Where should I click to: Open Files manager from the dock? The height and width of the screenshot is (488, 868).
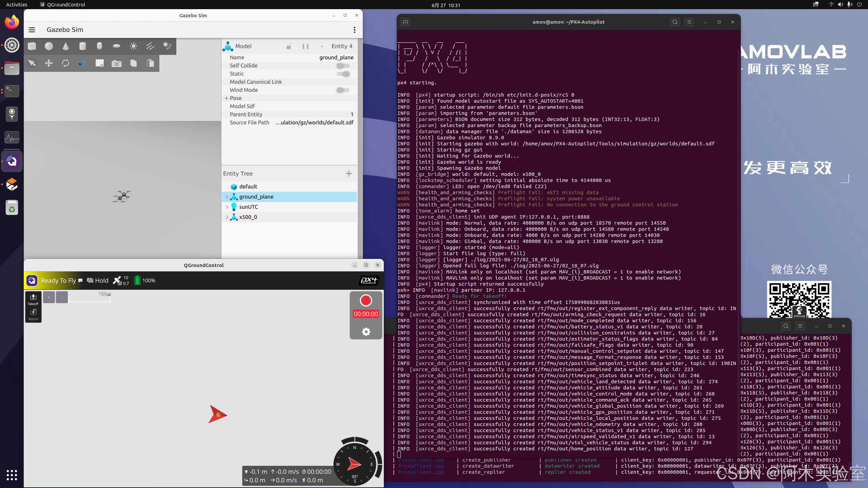click(x=12, y=68)
